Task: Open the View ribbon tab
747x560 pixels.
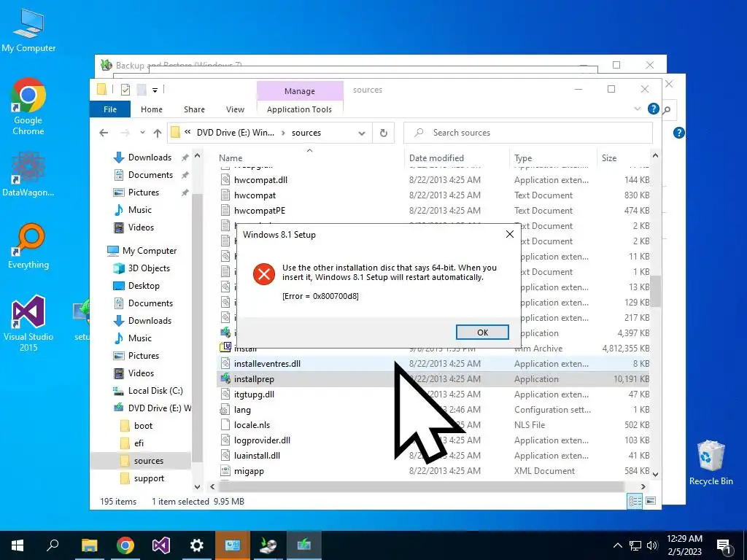Action: click(235, 109)
